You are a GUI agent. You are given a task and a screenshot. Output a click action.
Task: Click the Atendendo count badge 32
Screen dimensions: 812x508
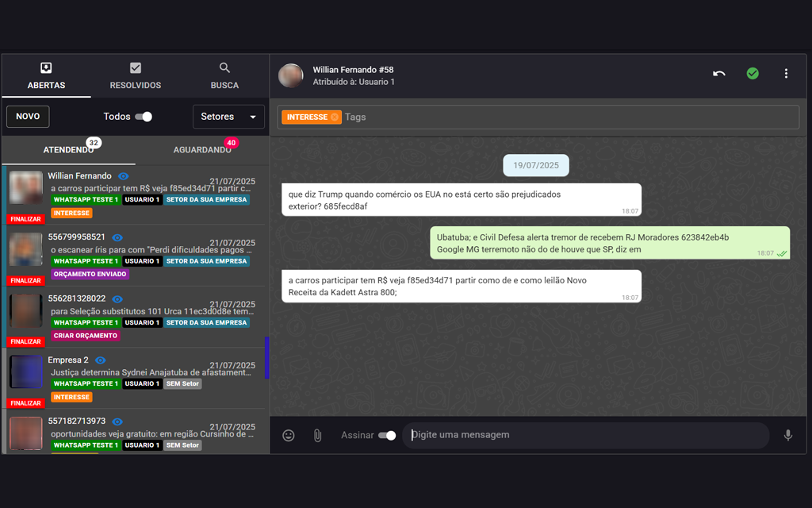click(x=94, y=143)
